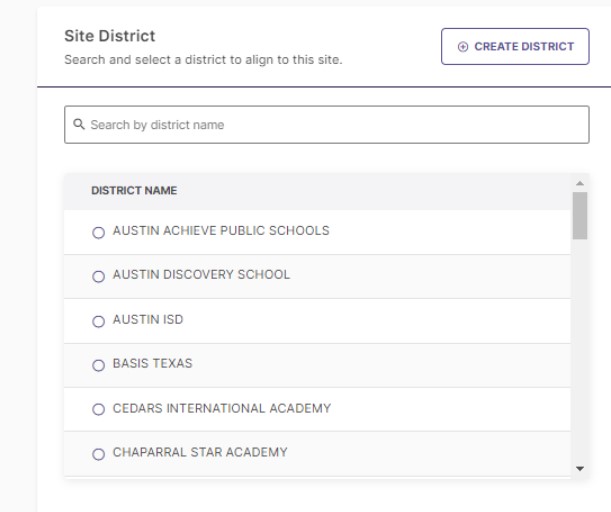The width and height of the screenshot is (611, 512).
Task: Click the district list scrollbar thumb
Action: coord(580,215)
